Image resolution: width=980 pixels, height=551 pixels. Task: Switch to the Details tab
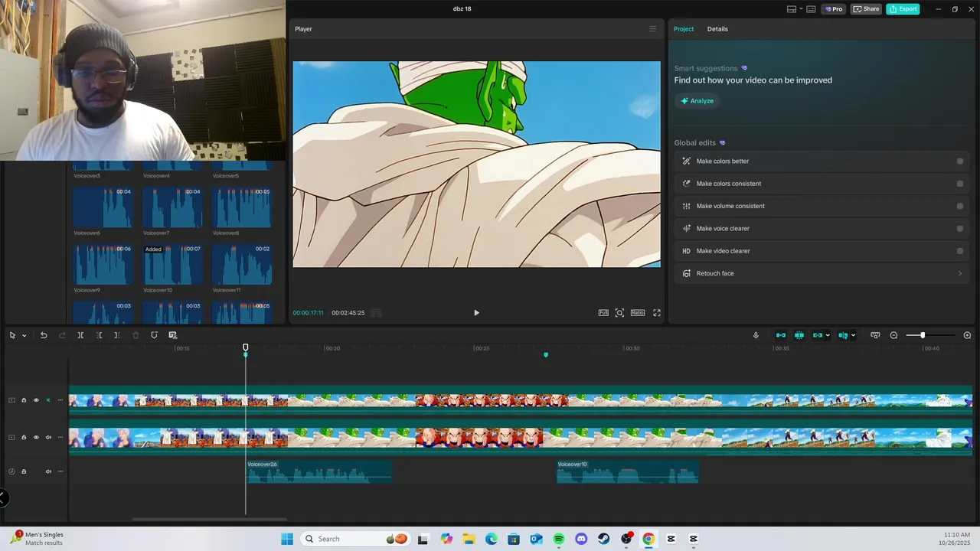pos(717,29)
